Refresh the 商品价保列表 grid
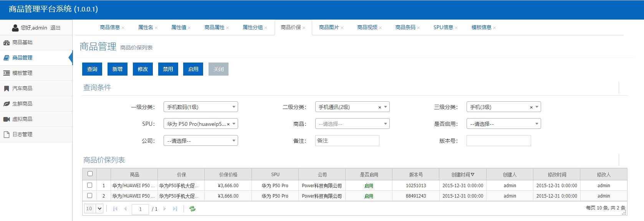 (192, 209)
